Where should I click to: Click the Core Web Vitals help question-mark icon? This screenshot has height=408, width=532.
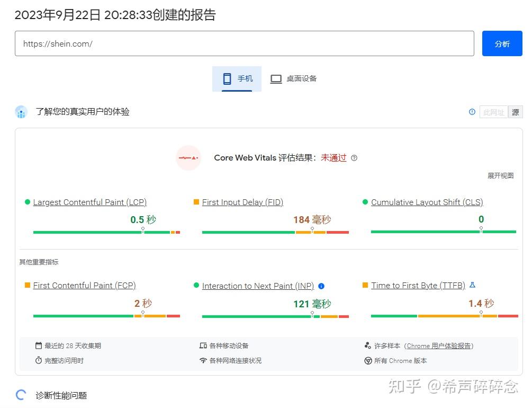pos(354,158)
